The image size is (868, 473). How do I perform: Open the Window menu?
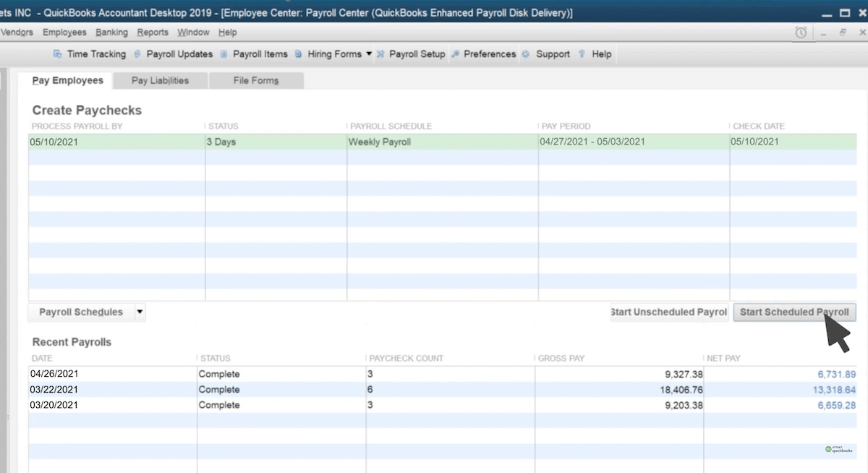[193, 33]
